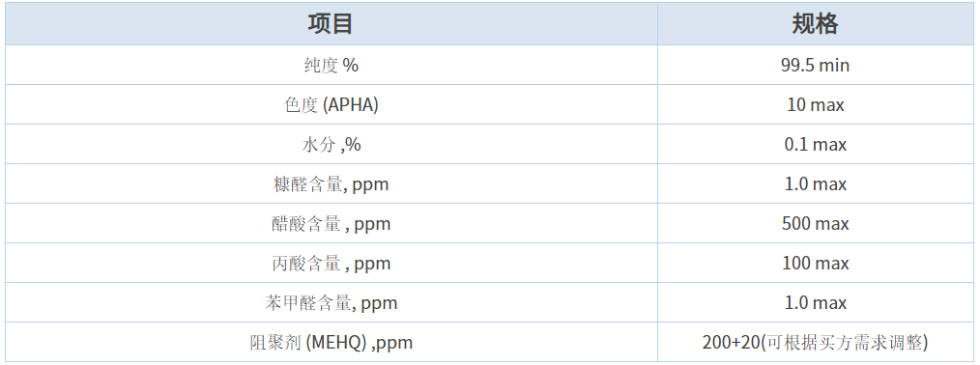Image resolution: width=980 pixels, height=365 pixels.
Task: Click the 醋酸含量 , ppm cell
Action: [x=331, y=223]
